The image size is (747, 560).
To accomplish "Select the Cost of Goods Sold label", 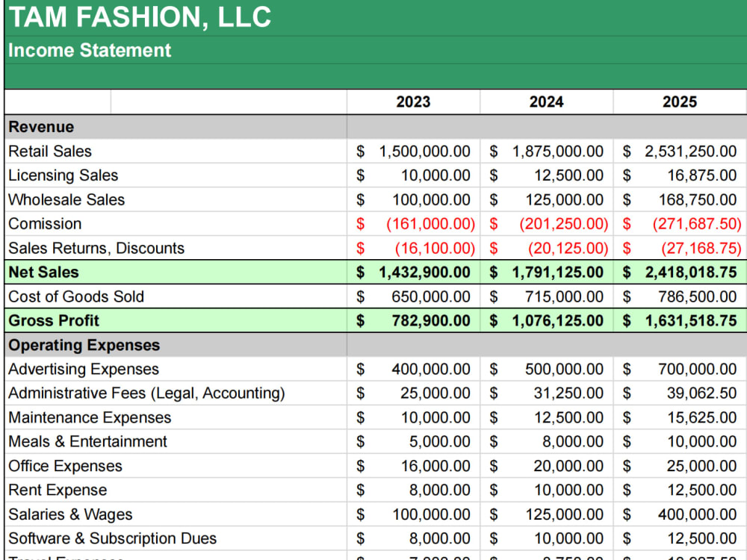I will (76, 296).
